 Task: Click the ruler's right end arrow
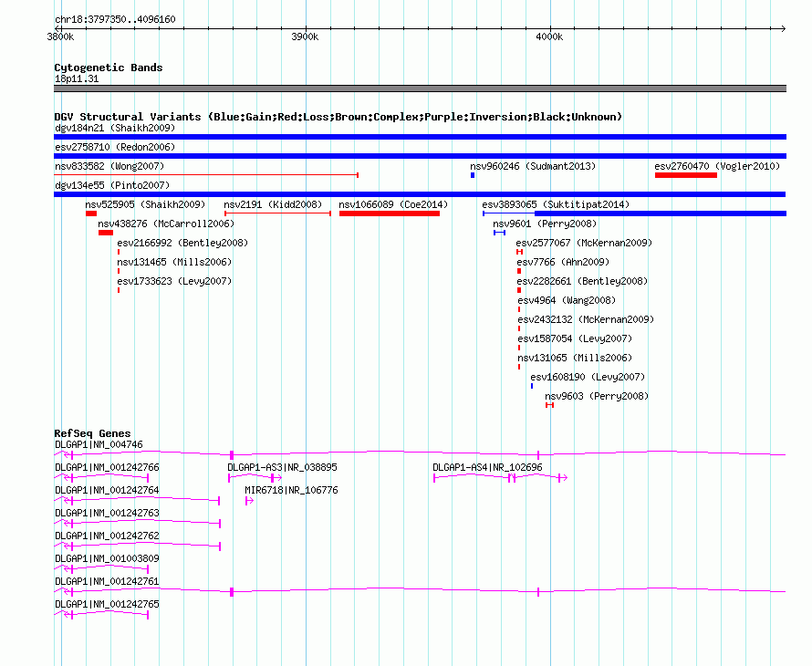[x=783, y=28]
